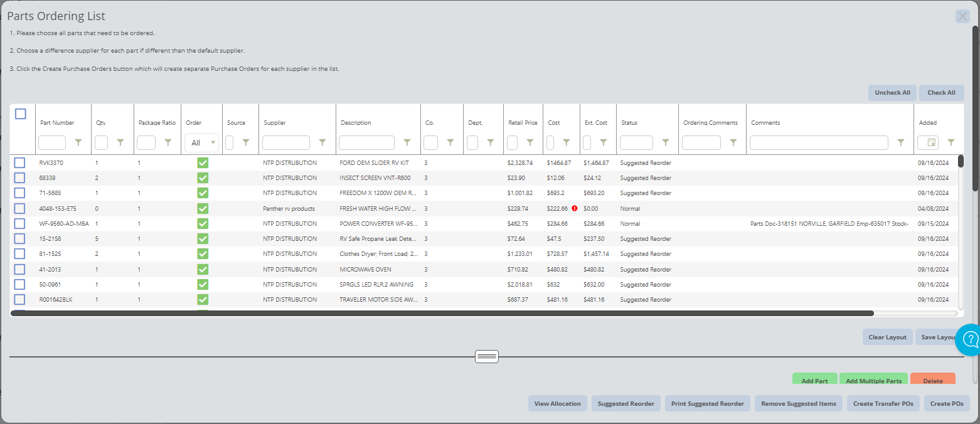Click the Parts Doc-318151 NORVILLE comment text
This screenshot has width=980, height=424.
coord(829,223)
